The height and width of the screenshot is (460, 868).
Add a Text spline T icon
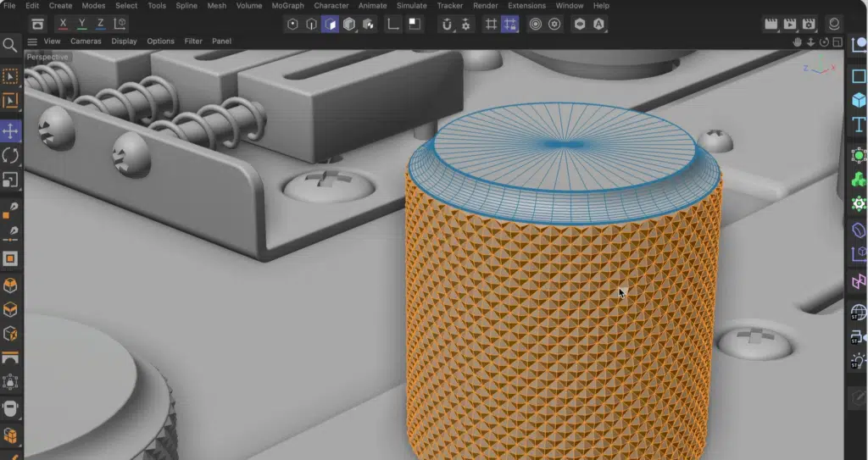pos(859,125)
